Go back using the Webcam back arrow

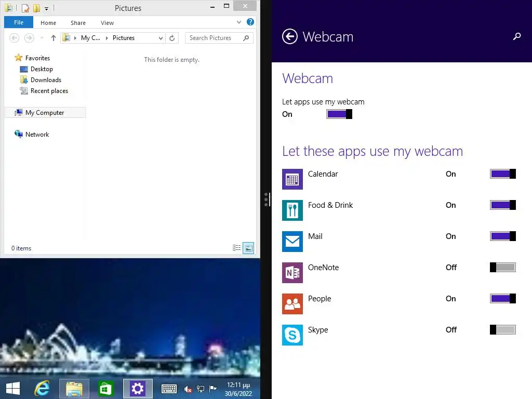pyautogui.click(x=289, y=36)
